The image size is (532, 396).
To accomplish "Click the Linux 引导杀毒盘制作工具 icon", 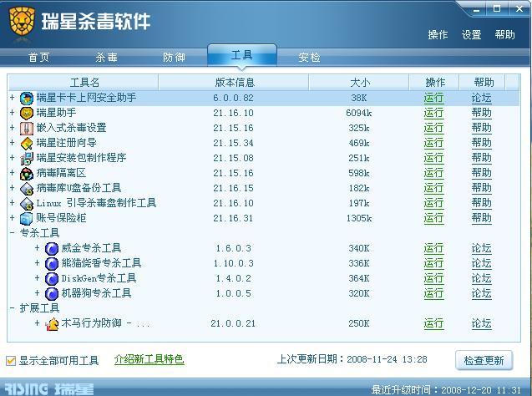I will click(27, 204).
